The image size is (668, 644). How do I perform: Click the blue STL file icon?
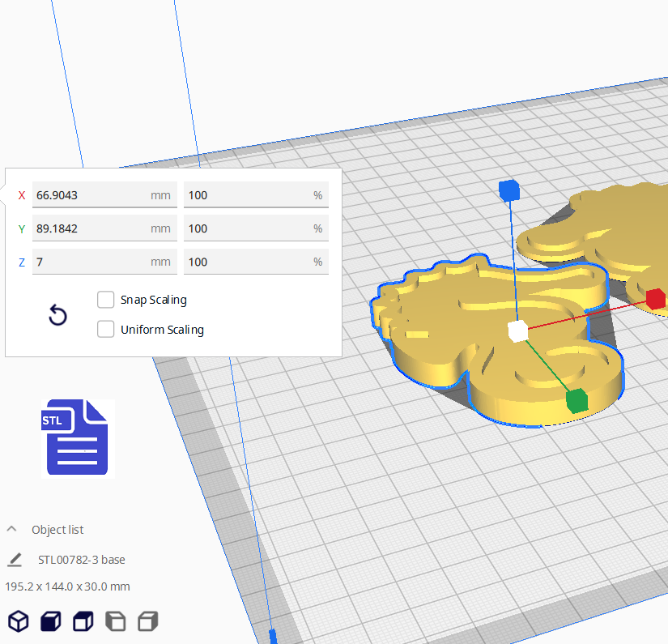(x=77, y=437)
